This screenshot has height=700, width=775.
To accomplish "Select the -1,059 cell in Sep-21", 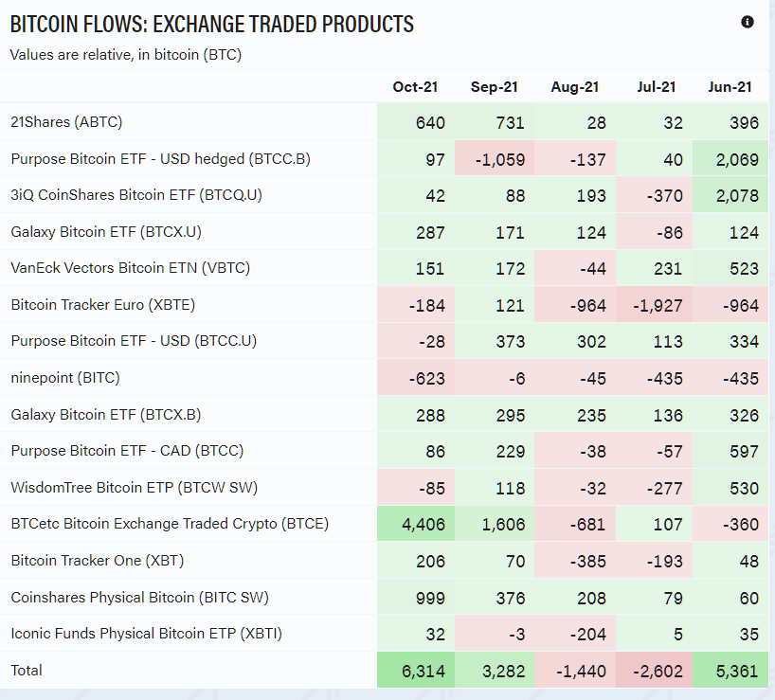I will coord(495,158).
